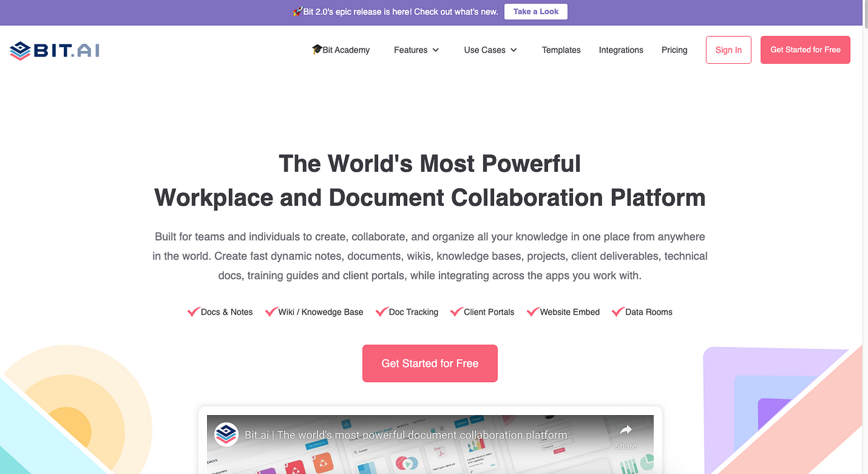Go to Templates page
The width and height of the screenshot is (868, 474).
coord(561,50)
